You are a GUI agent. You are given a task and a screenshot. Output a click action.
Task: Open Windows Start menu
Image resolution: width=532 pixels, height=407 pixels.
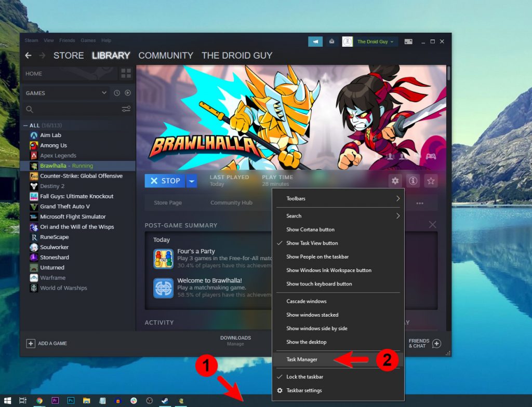click(7, 401)
